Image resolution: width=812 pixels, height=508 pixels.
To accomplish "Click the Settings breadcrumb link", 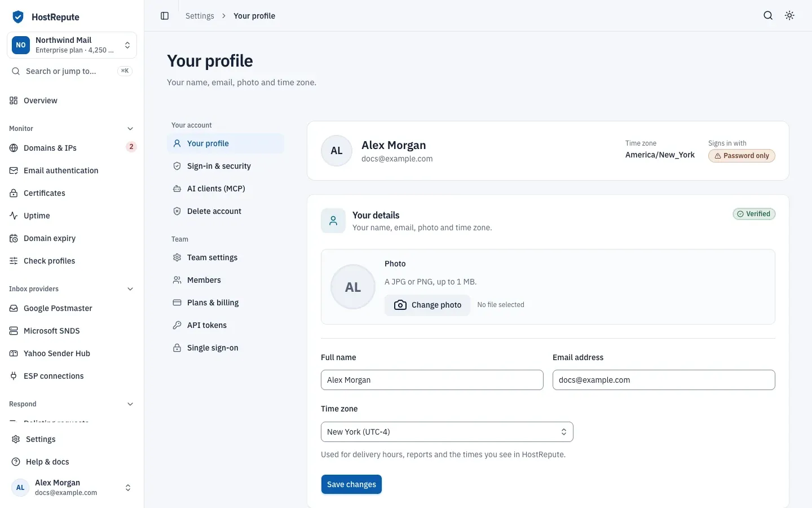I will click(x=200, y=16).
